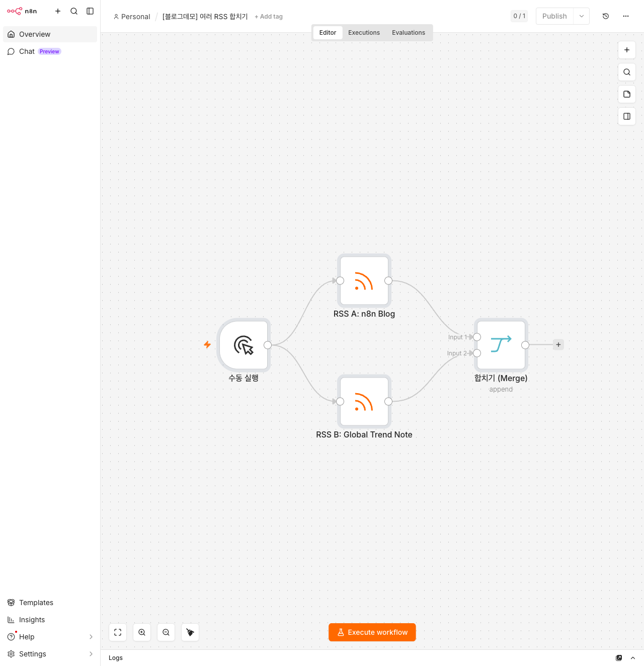Expand the Logs panel chevron
Viewport: 644px width, 666px height.
tap(633, 658)
